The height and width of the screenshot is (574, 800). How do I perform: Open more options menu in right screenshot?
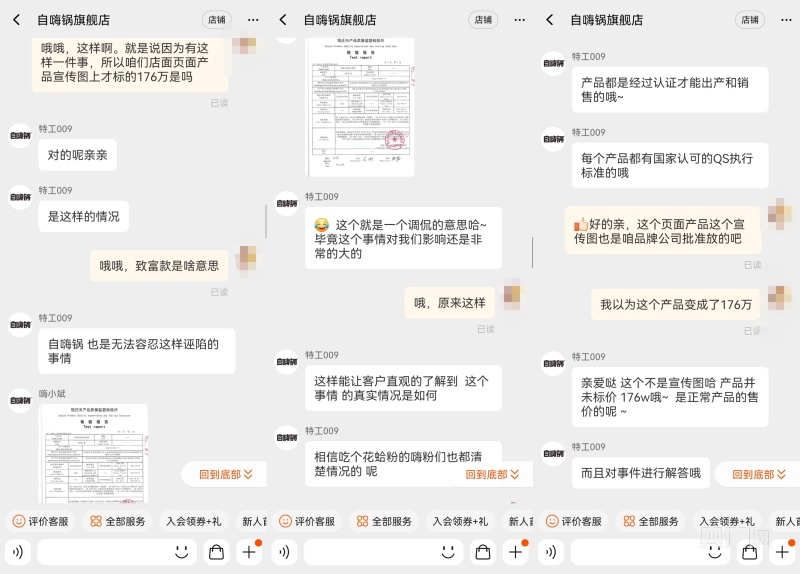click(786, 20)
